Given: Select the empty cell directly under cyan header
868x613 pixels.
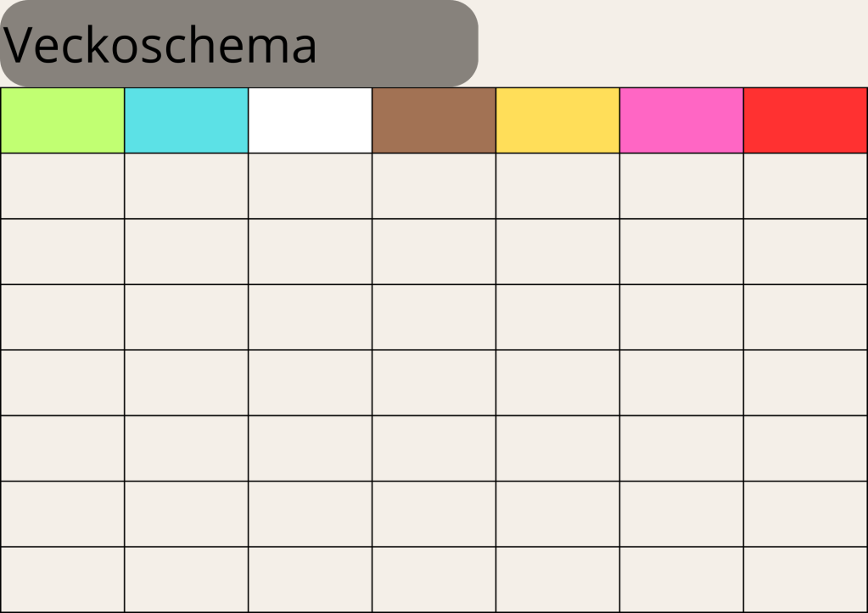Looking at the screenshot, I should point(187,187).
